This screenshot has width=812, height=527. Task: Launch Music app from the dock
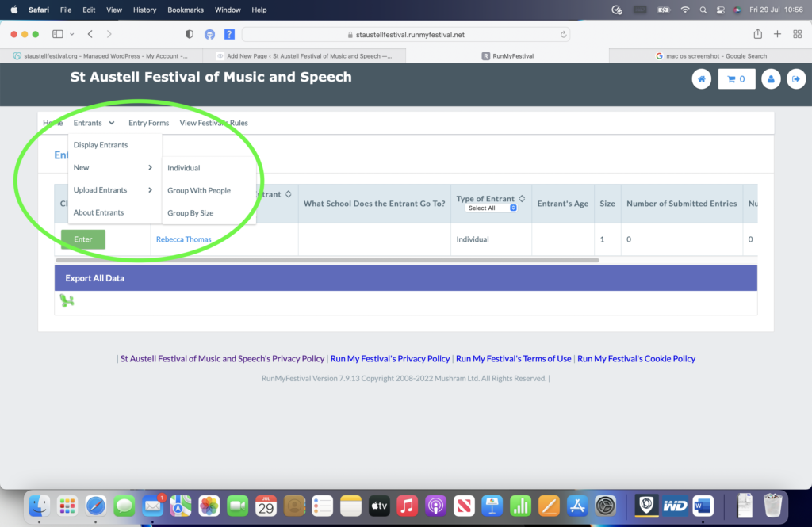[x=407, y=506]
